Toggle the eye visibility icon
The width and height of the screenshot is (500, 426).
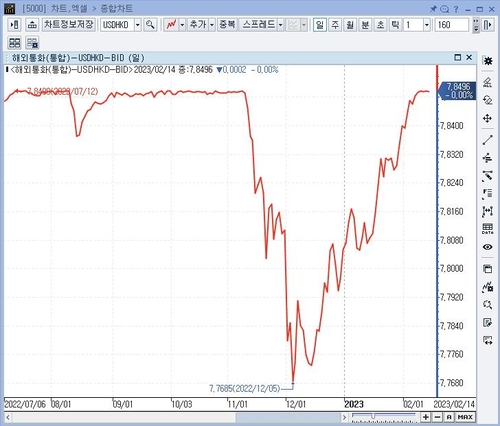tap(488, 247)
